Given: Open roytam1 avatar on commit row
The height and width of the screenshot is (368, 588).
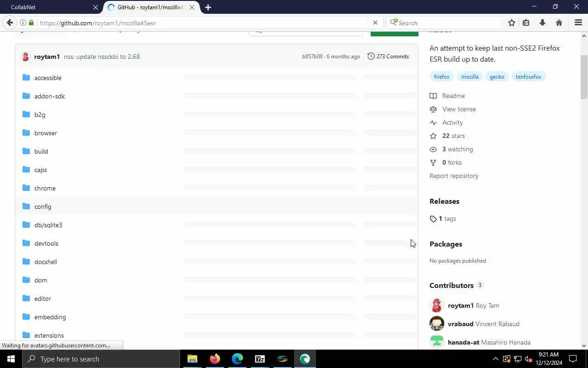Looking at the screenshot, I should [x=25, y=57].
